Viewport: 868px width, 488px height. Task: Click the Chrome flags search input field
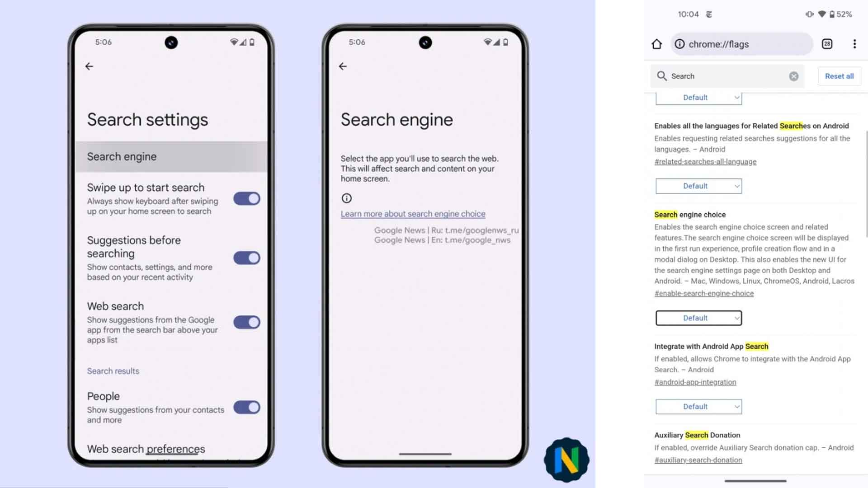click(727, 75)
